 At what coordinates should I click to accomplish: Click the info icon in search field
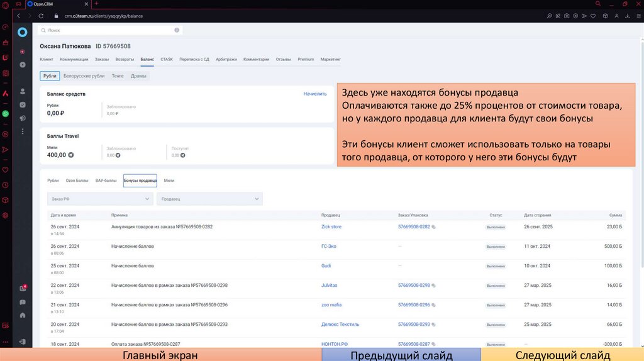point(177,30)
